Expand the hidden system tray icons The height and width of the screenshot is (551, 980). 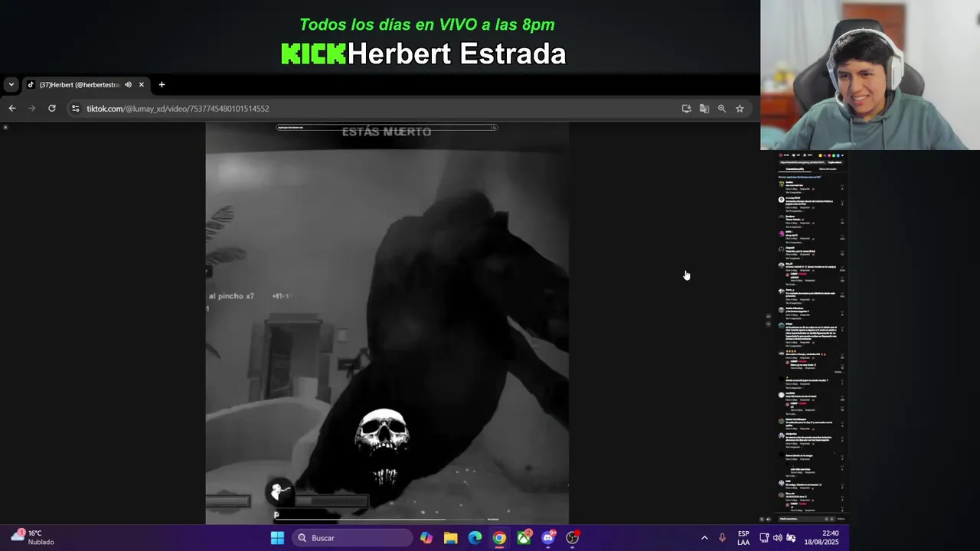coord(704,538)
